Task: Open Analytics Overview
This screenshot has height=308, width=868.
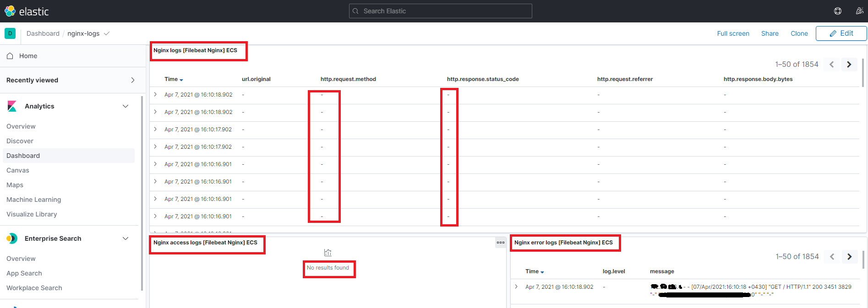Action: (x=21, y=126)
